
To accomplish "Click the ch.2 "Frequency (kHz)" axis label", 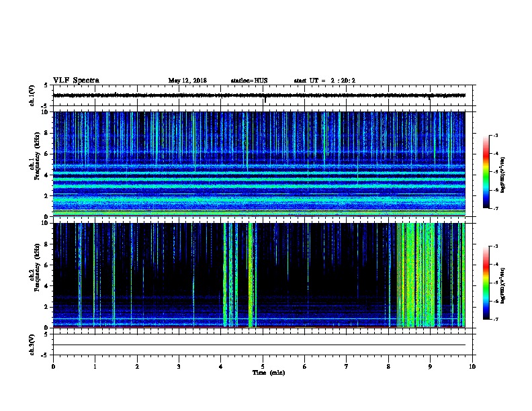I will pos(37,267).
